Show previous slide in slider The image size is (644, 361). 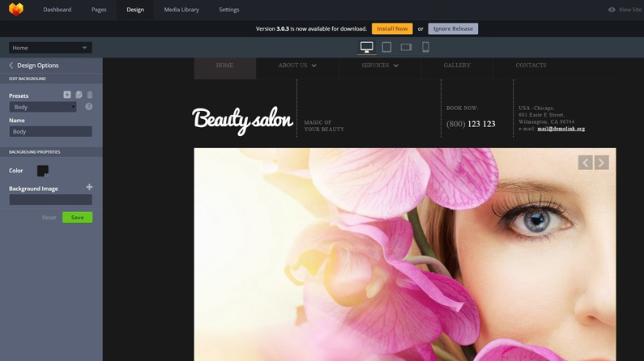pos(585,163)
